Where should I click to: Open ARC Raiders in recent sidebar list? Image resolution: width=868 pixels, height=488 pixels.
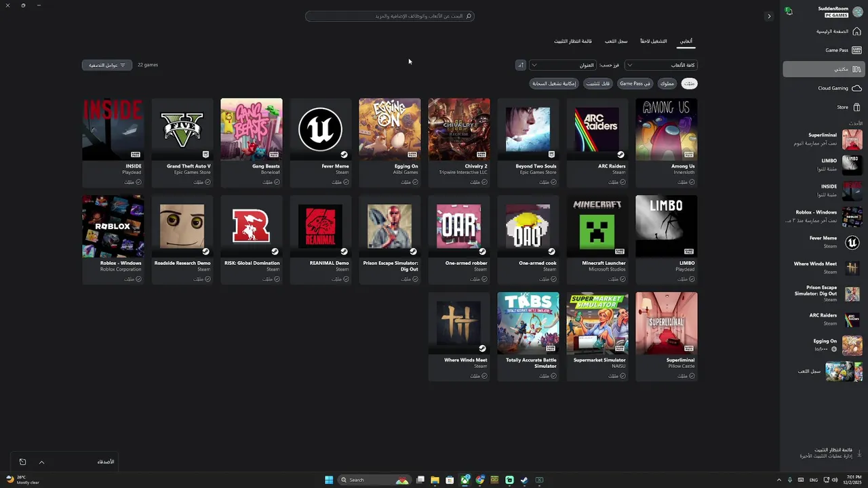[823, 319]
